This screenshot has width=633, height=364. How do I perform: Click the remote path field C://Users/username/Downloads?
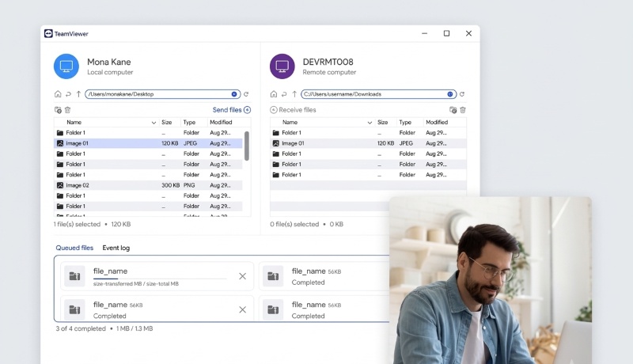point(379,94)
